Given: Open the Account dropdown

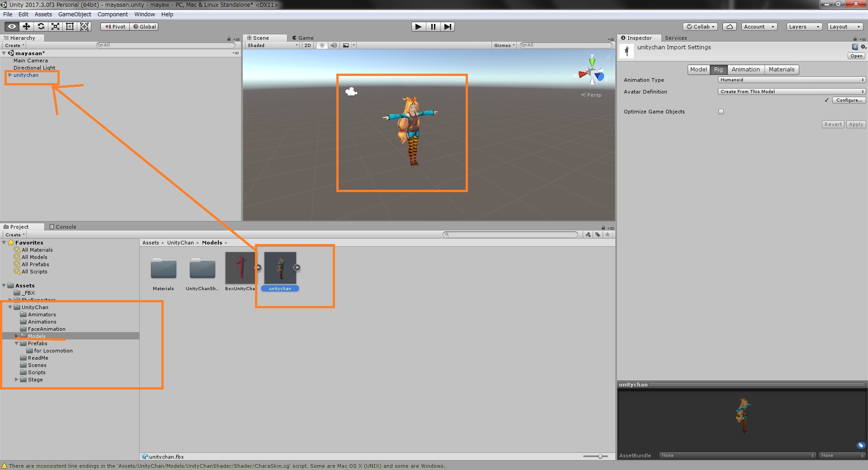Looking at the screenshot, I should coord(759,27).
